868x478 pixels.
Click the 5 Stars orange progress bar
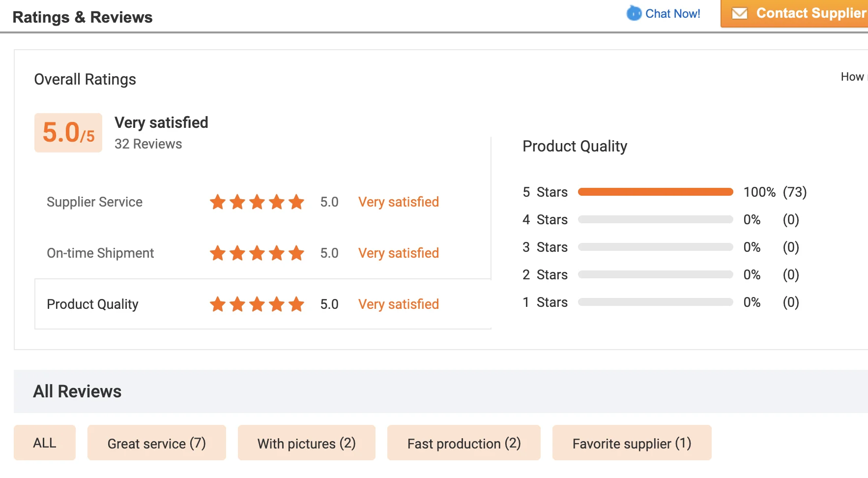(x=655, y=192)
